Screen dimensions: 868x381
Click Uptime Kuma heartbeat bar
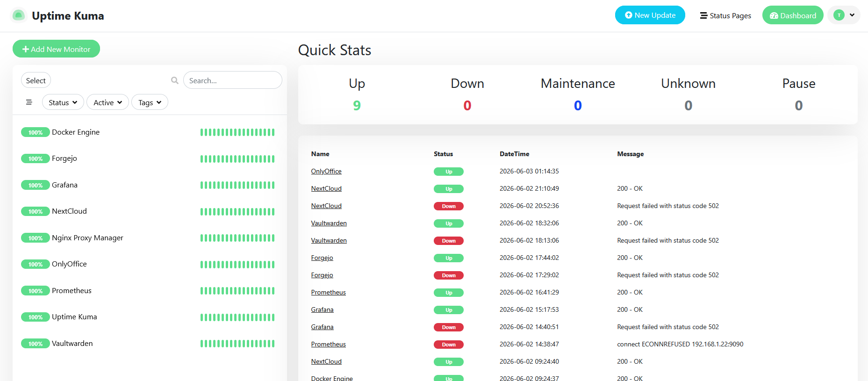point(237,317)
